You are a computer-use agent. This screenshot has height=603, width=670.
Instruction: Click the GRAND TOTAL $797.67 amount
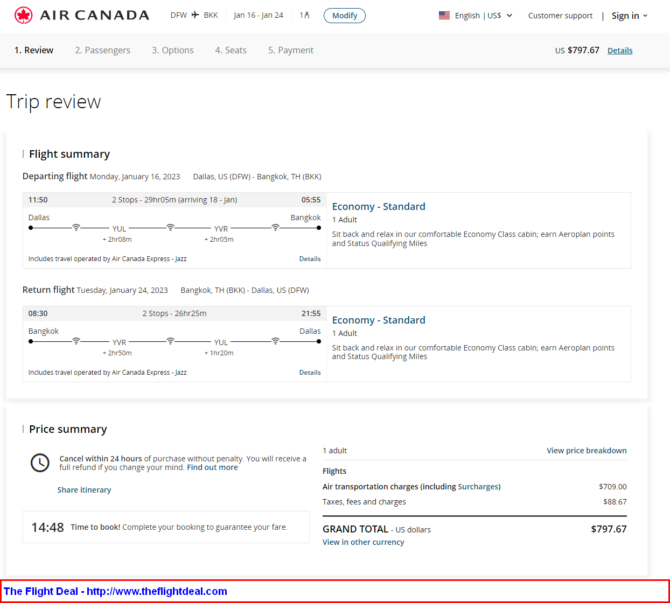[x=608, y=529]
